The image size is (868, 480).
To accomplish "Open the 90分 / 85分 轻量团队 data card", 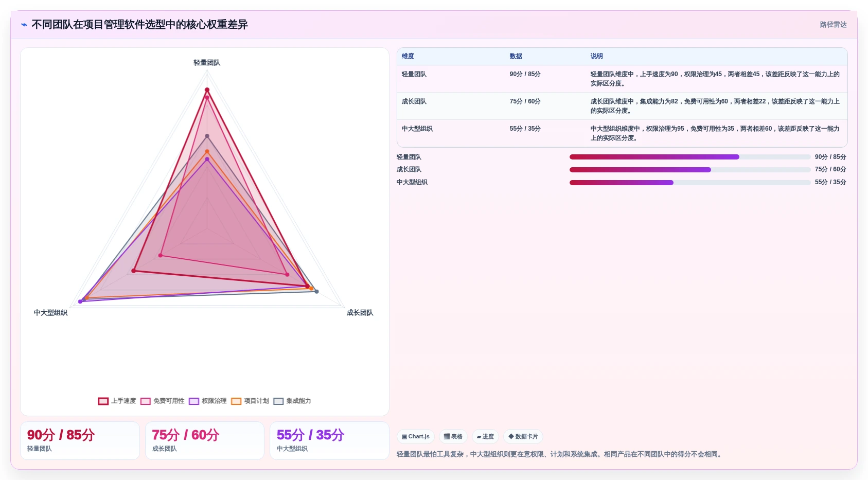I will click(x=80, y=440).
